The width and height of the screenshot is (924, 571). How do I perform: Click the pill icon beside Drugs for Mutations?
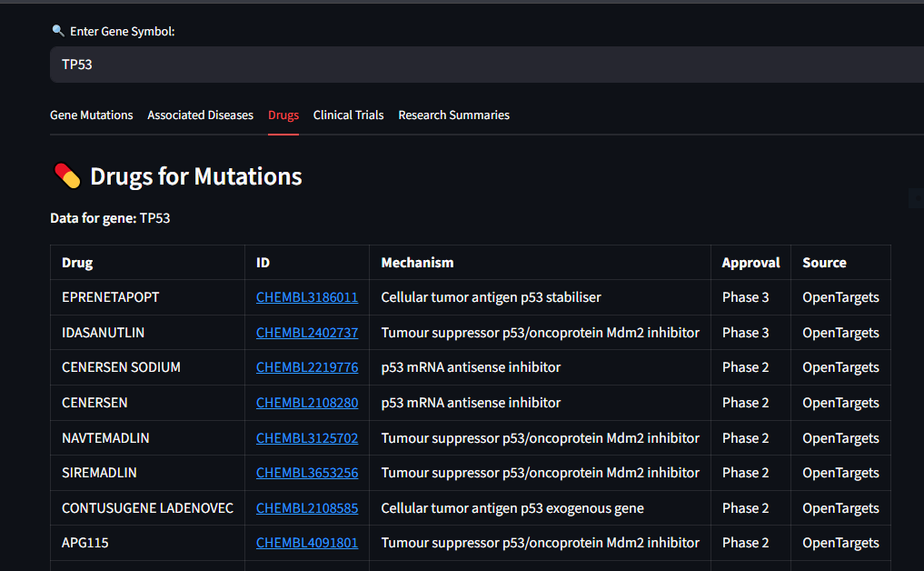pyautogui.click(x=67, y=175)
